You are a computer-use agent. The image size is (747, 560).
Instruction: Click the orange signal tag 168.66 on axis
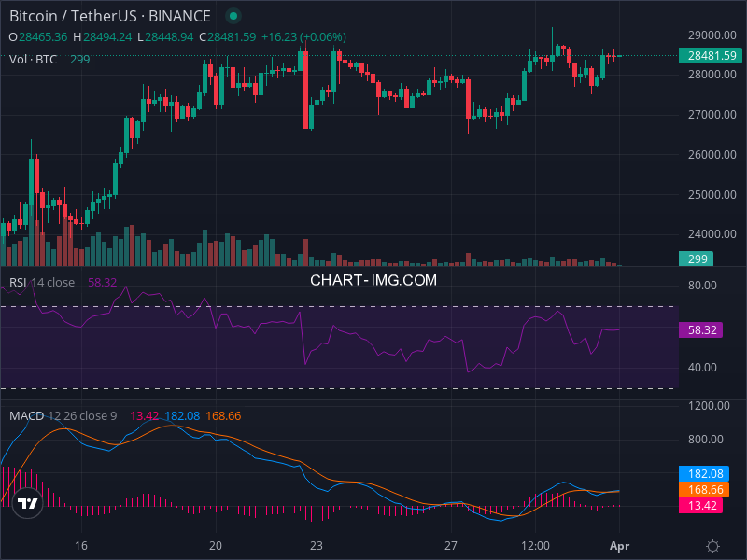(704, 489)
